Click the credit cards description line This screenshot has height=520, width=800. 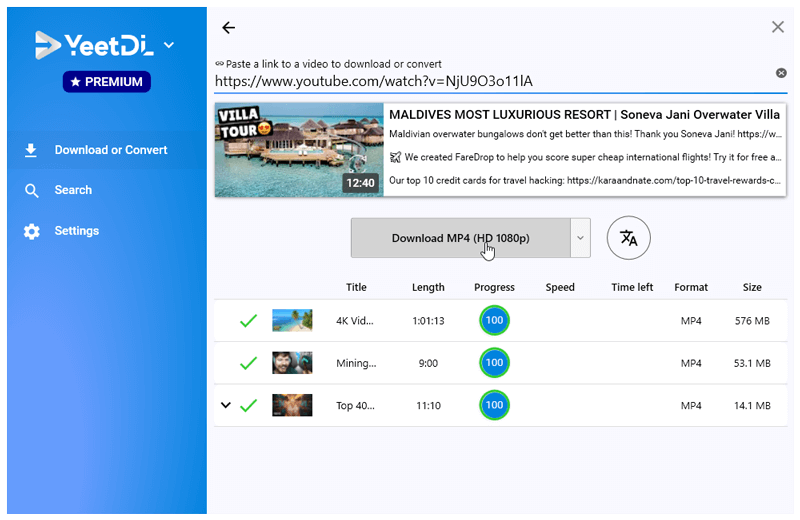585,180
